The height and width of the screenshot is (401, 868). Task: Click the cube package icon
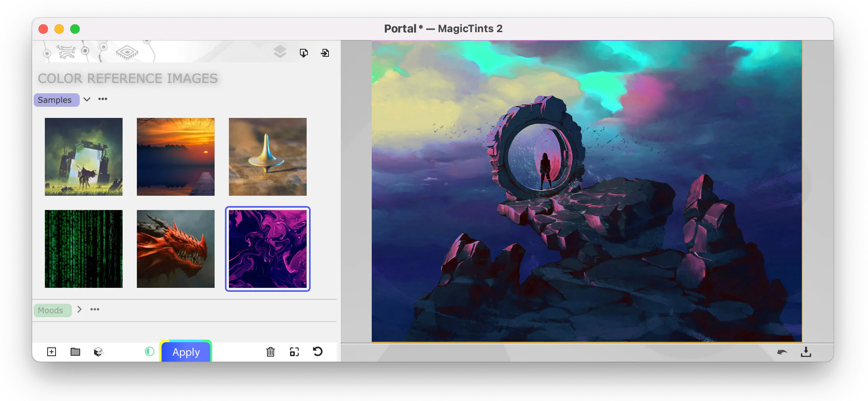coord(98,352)
